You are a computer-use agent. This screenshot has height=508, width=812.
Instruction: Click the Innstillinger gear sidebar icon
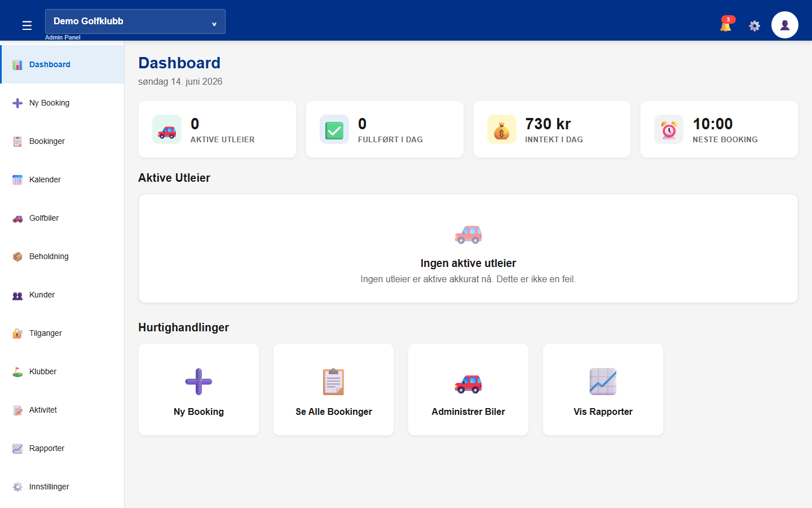(x=17, y=487)
